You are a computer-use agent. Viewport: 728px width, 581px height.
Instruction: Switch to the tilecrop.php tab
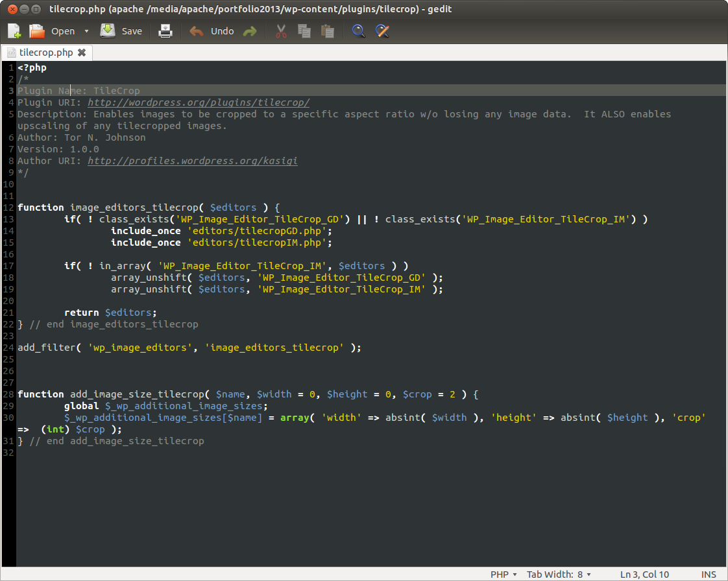(x=45, y=53)
